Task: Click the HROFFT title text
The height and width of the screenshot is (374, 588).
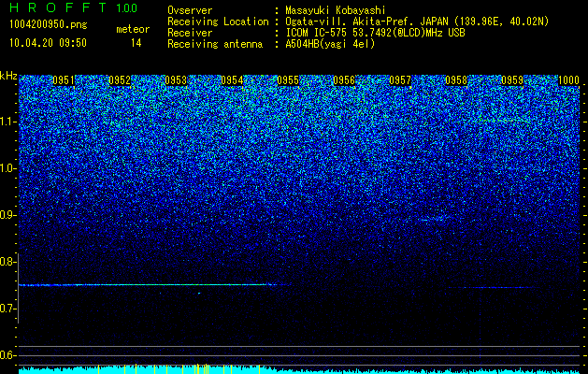Action: 59,7
